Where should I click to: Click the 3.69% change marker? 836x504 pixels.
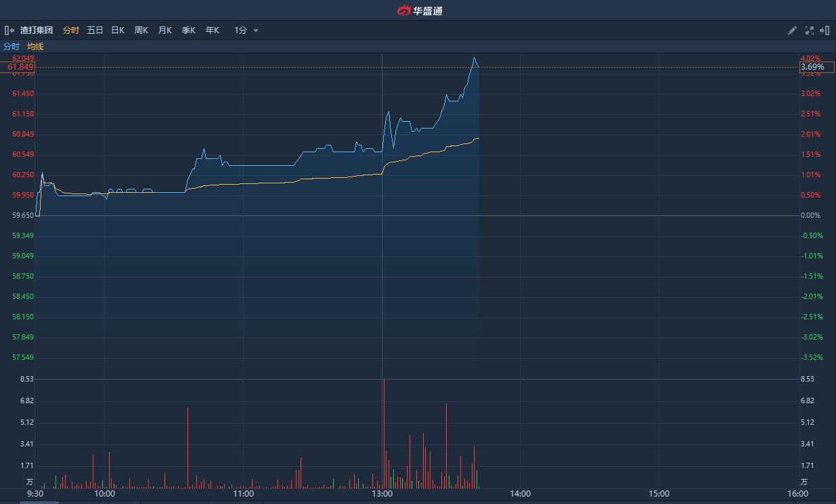point(812,67)
